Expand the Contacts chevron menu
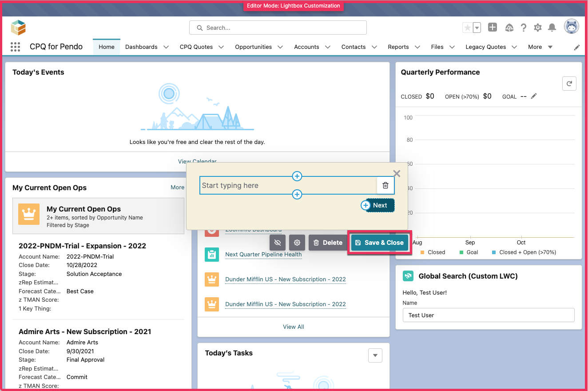This screenshot has height=391, width=588. tap(374, 47)
